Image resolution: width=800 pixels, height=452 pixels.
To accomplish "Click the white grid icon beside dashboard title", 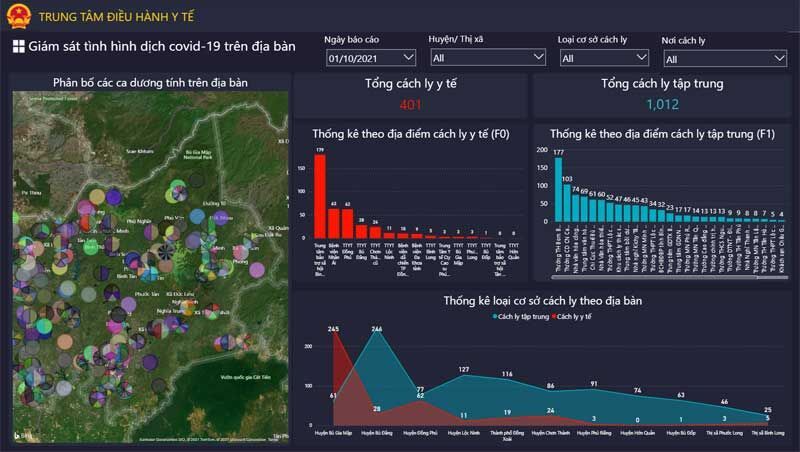I will coord(18,46).
